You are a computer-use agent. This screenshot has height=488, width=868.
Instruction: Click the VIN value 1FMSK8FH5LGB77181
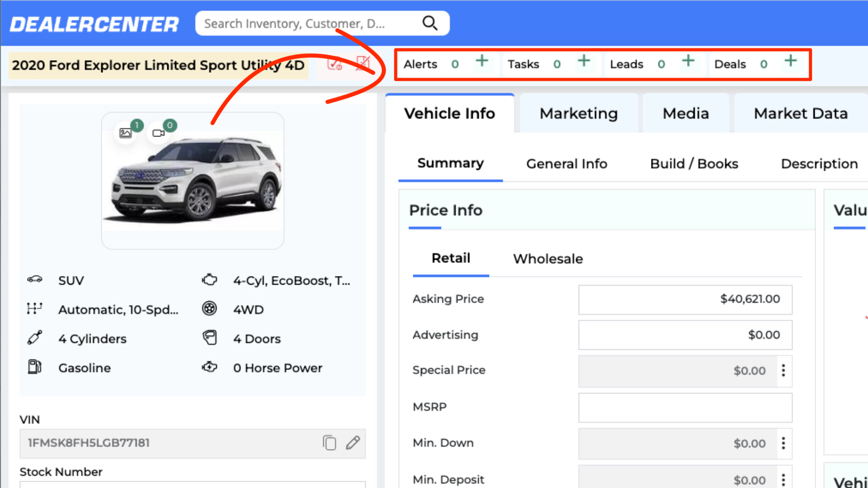(x=89, y=443)
